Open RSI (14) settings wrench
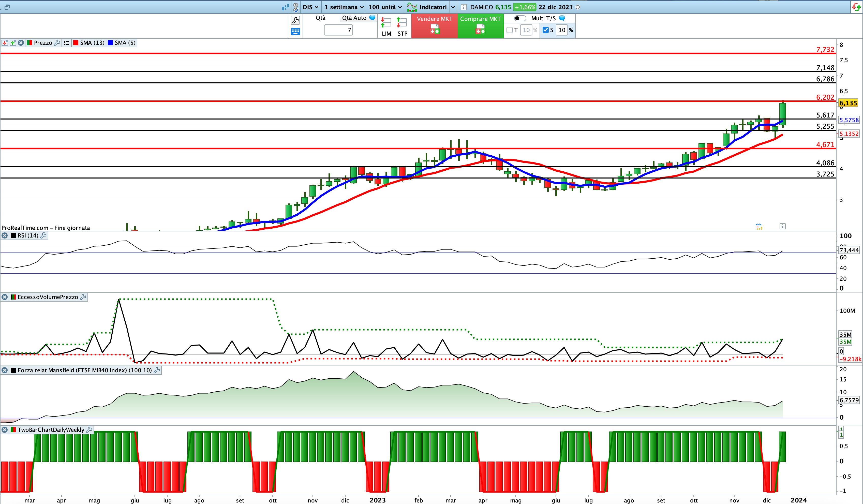Image resolution: width=863 pixels, height=504 pixels. click(43, 235)
